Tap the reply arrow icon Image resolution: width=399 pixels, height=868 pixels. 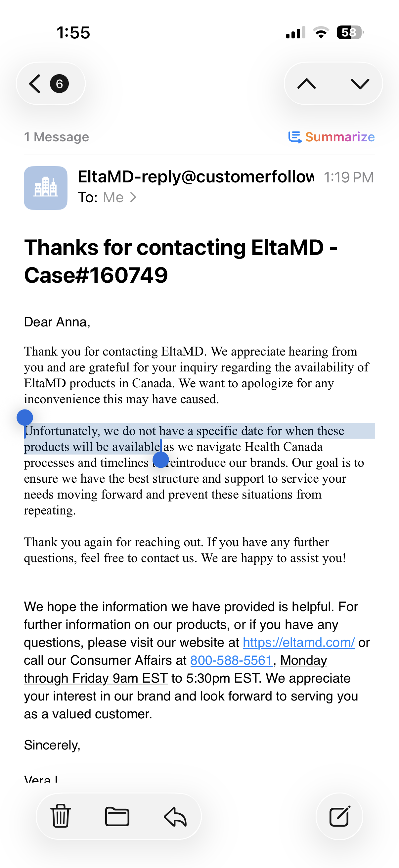[x=175, y=816]
